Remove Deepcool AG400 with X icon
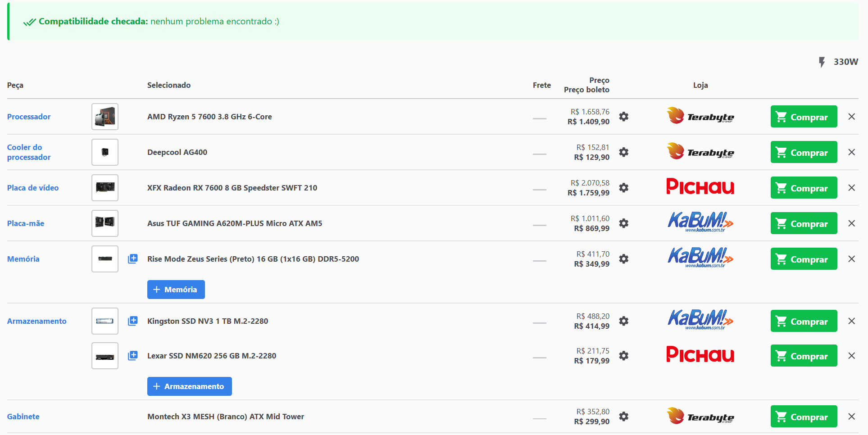 [x=851, y=152]
